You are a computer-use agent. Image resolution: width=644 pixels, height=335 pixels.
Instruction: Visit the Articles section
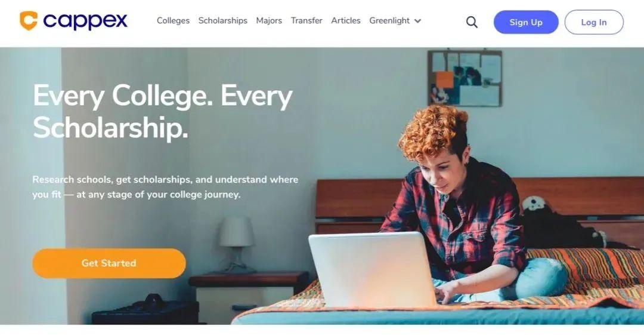click(346, 20)
